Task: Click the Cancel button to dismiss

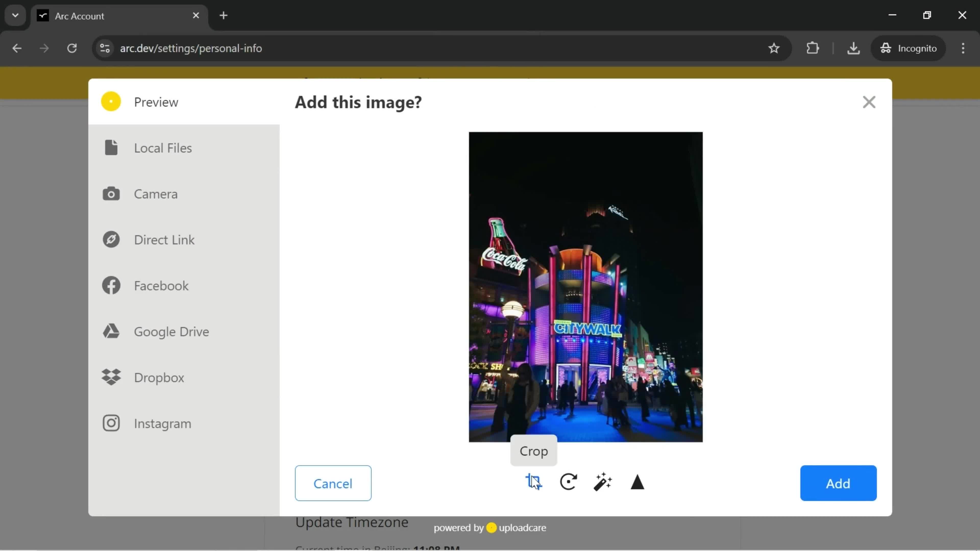Action: click(333, 483)
